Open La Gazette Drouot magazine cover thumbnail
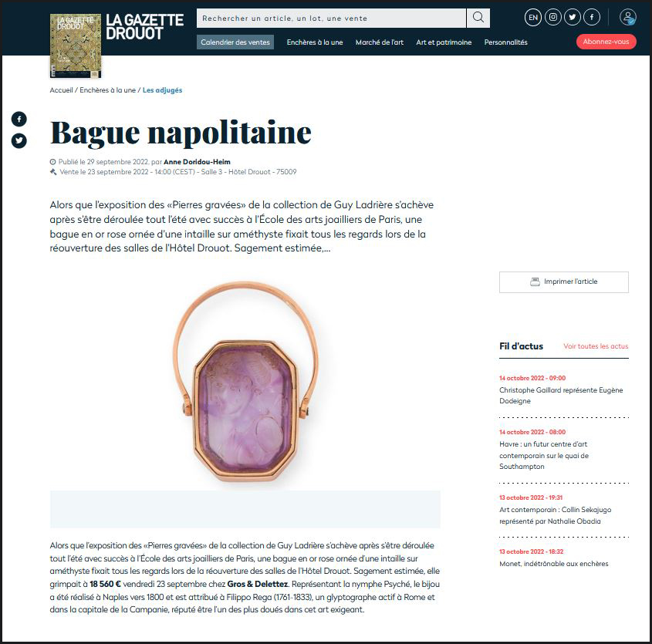Viewport: 652px width, 644px height. pos(76,46)
